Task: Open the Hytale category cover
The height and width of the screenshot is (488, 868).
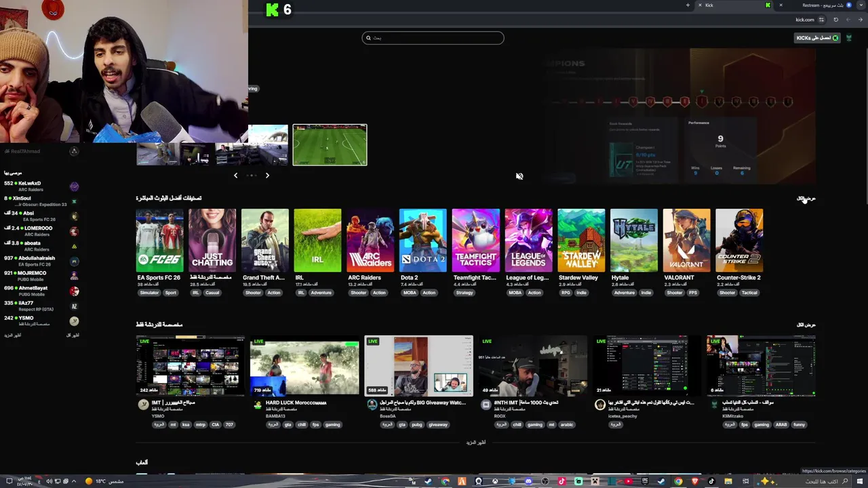Action: 634,240
